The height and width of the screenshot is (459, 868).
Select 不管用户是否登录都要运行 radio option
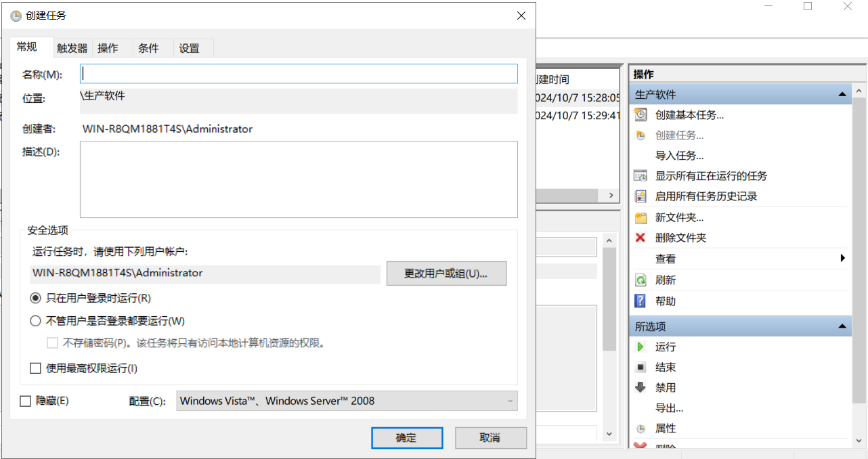pos(36,321)
